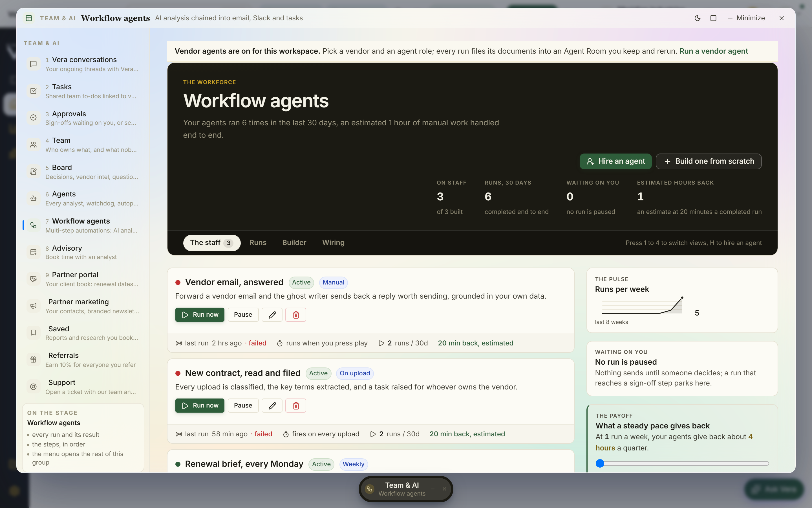Viewport: 812px width, 508px height.
Task: Open Partner portal handshake icon
Action: (33, 279)
